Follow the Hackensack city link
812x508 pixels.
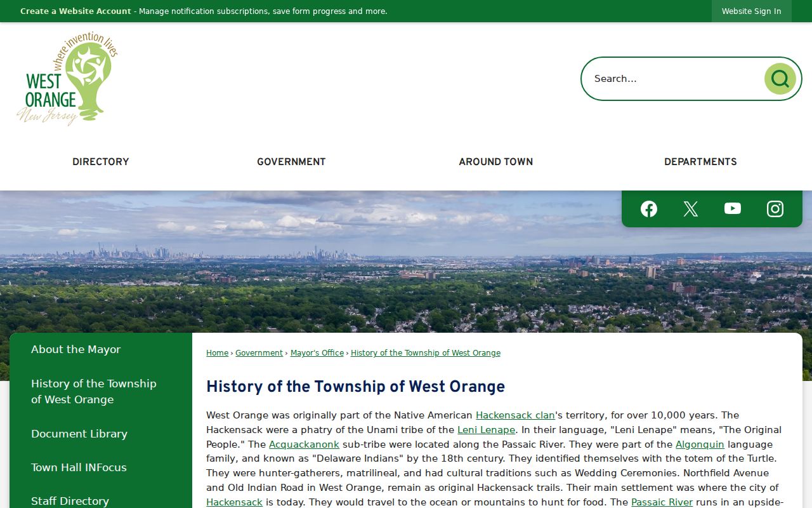(x=234, y=502)
